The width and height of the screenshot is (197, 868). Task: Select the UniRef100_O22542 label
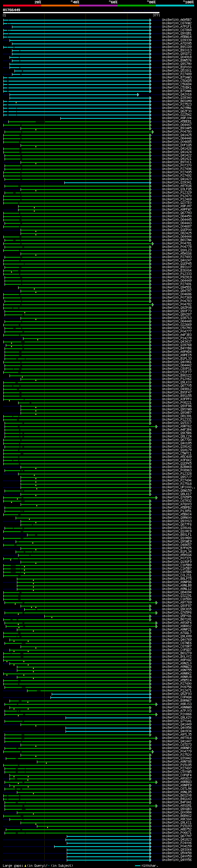coord(177,115)
